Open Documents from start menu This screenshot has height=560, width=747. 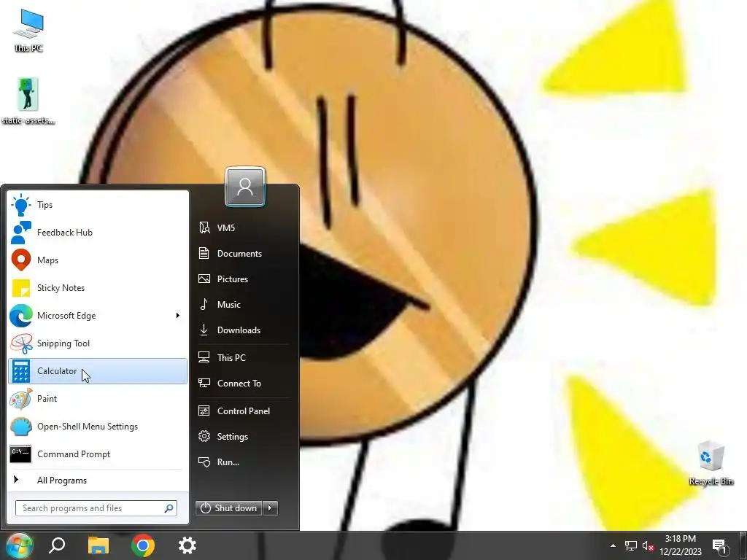(242, 253)
